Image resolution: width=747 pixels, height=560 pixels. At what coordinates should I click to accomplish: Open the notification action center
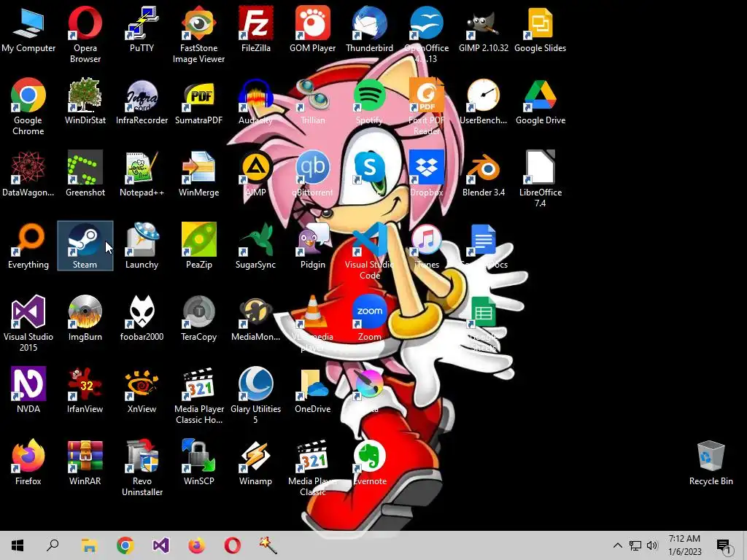point(723,545)
